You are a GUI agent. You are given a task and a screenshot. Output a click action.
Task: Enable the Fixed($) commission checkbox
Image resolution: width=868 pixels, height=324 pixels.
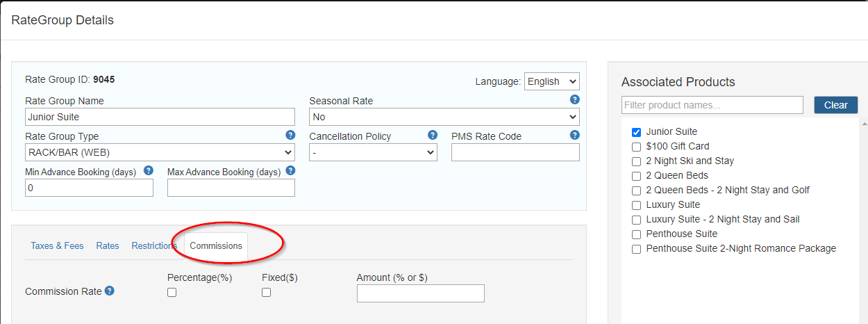click(266, 293)
